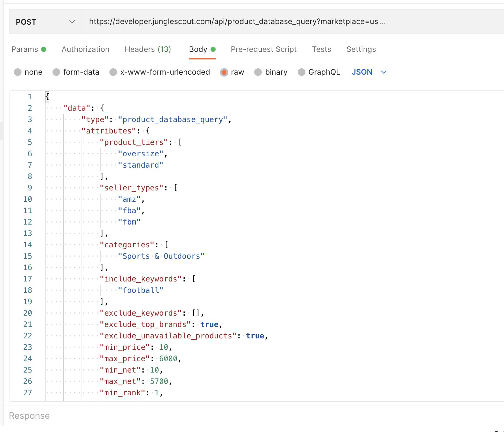
Task: Click the Response panel header
Action: tap(29, 416)
